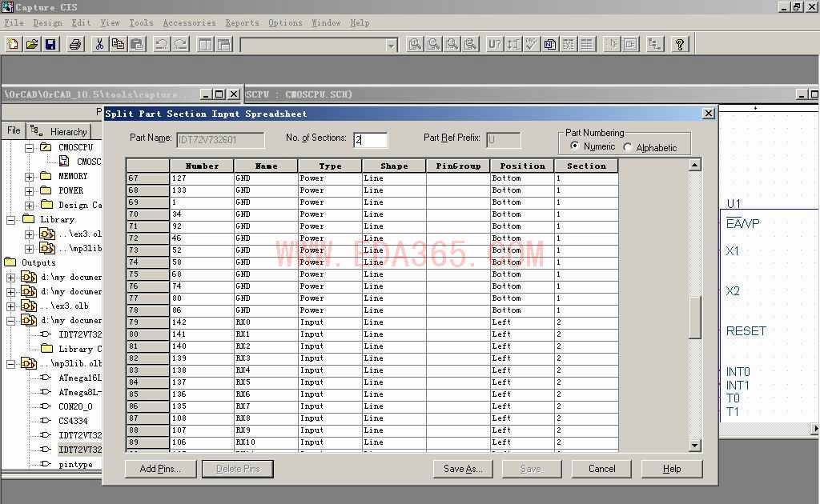The width and height of the screenshot is (820, 504).
Task: Expand the MEMORY folder node
Action: click(x=30, y=177)
